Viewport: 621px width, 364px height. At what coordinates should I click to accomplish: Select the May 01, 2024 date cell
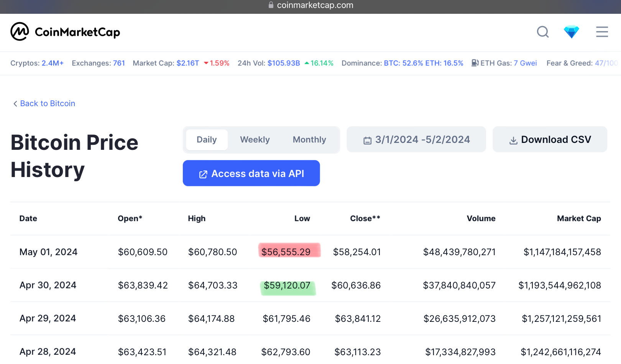click(x=48, y=252)
